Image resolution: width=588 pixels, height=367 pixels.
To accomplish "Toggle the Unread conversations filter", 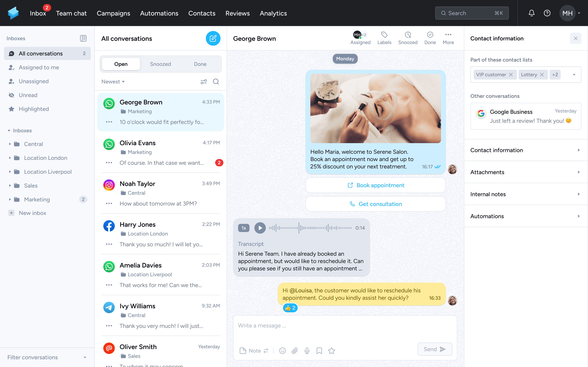I will pyautogui.click(x=28, y=95).
